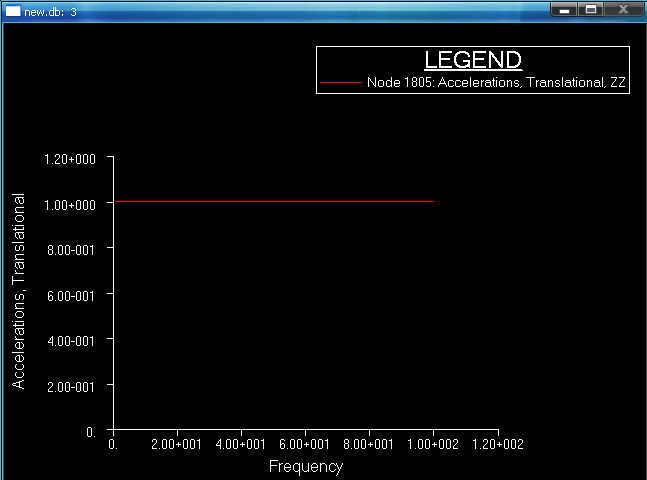Minimize the new.db: 3 window
The width and height of the screenshot is (647, 480).
[x=564, y=9]
